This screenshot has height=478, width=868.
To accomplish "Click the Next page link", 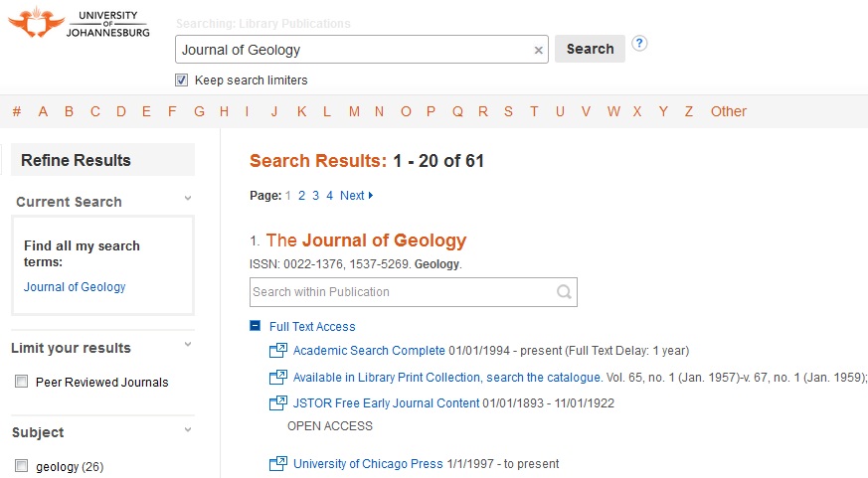I will [x=352, y=196].
